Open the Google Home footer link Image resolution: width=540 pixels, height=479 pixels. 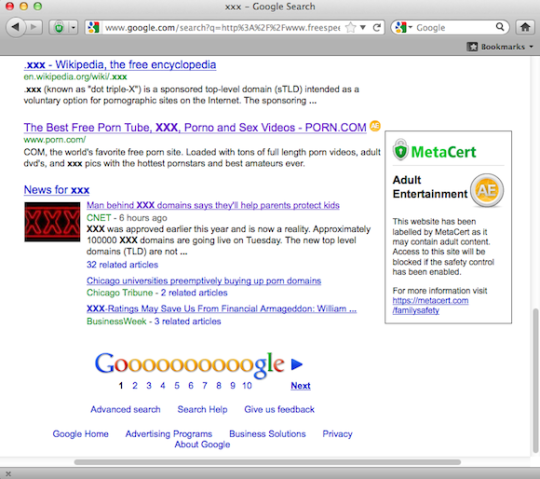[80, 434]
